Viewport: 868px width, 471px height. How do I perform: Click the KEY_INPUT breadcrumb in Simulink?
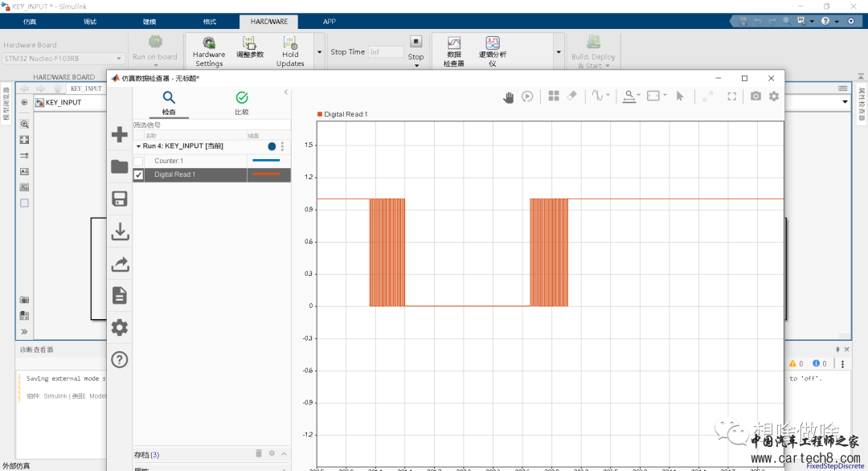coord(63,102)
